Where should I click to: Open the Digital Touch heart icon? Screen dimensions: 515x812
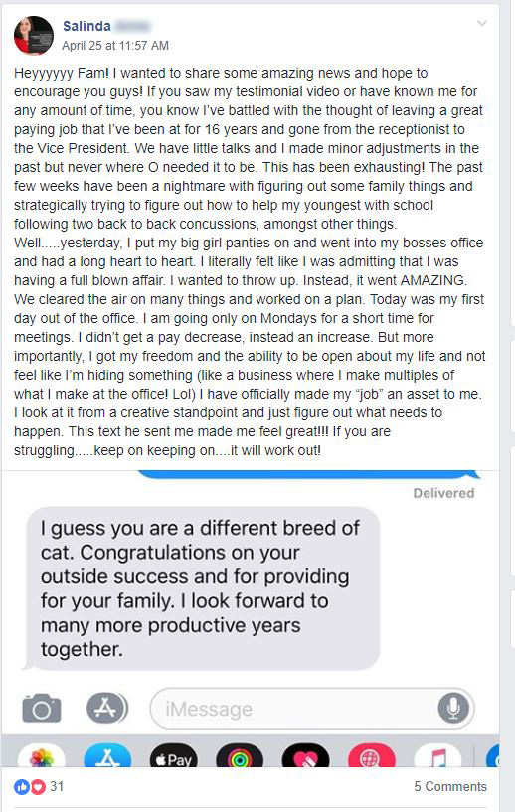[305, 756]
